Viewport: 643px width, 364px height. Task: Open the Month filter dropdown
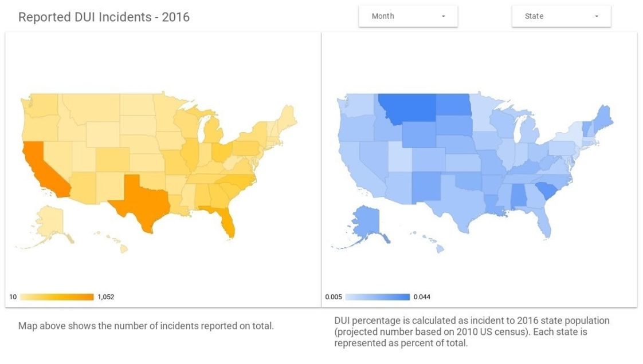click(x=408, y=16)
